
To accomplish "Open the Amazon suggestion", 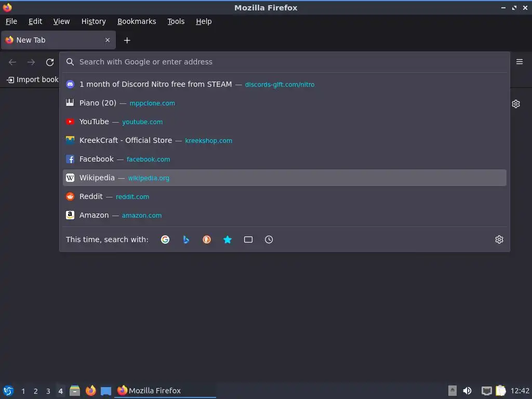I will click(285, 215).
